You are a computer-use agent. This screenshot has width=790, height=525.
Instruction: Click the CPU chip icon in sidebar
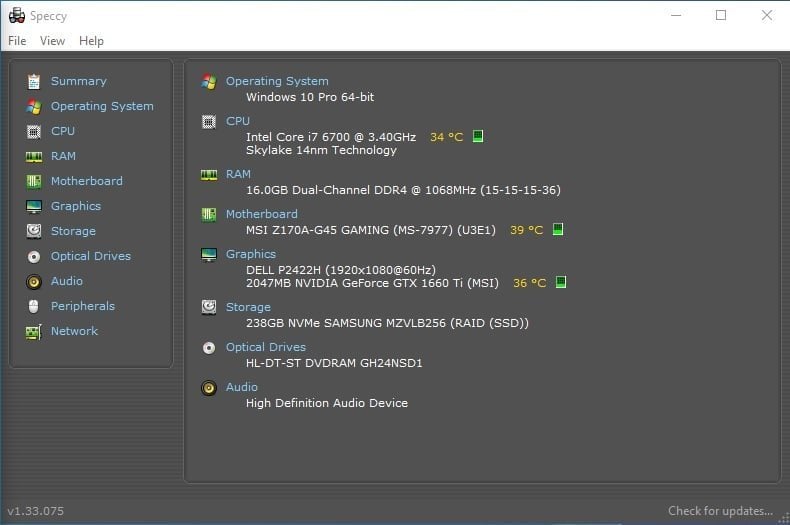point(34,132)
